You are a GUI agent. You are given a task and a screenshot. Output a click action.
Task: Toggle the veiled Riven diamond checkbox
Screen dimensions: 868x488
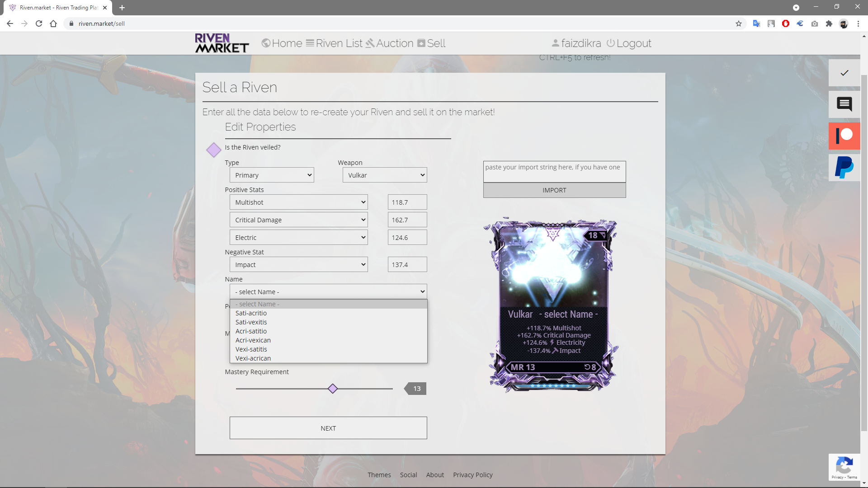[x=213, y=150]
